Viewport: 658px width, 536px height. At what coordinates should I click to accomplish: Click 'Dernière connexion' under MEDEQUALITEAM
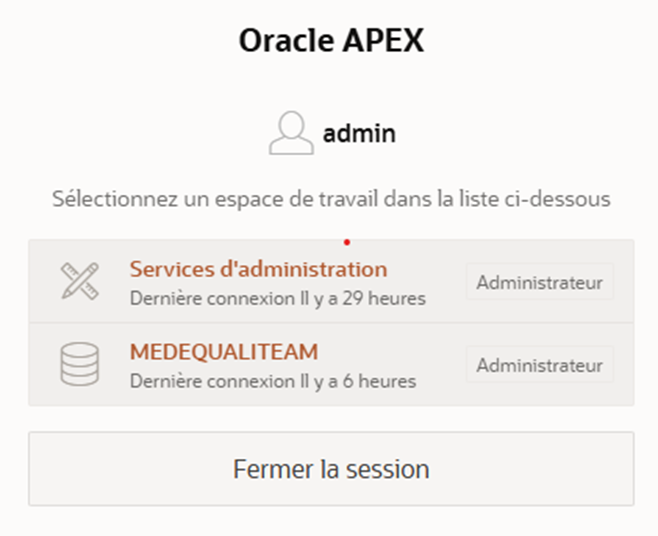coord(201,381)
